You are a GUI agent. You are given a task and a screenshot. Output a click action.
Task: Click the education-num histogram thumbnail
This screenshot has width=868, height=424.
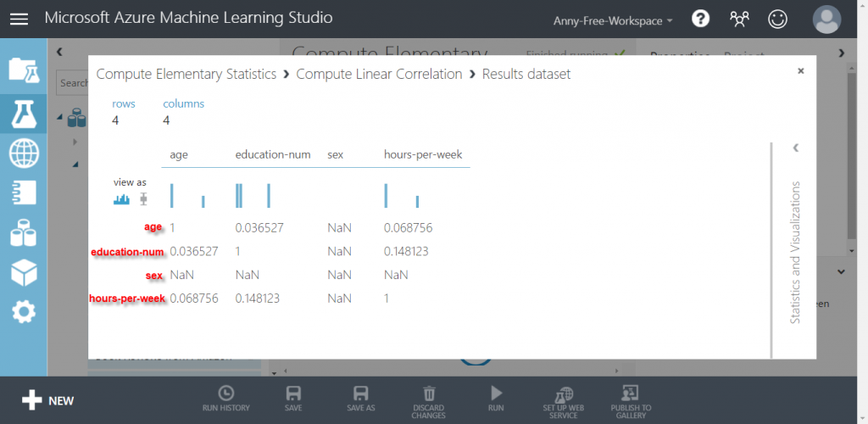point(253,195)
